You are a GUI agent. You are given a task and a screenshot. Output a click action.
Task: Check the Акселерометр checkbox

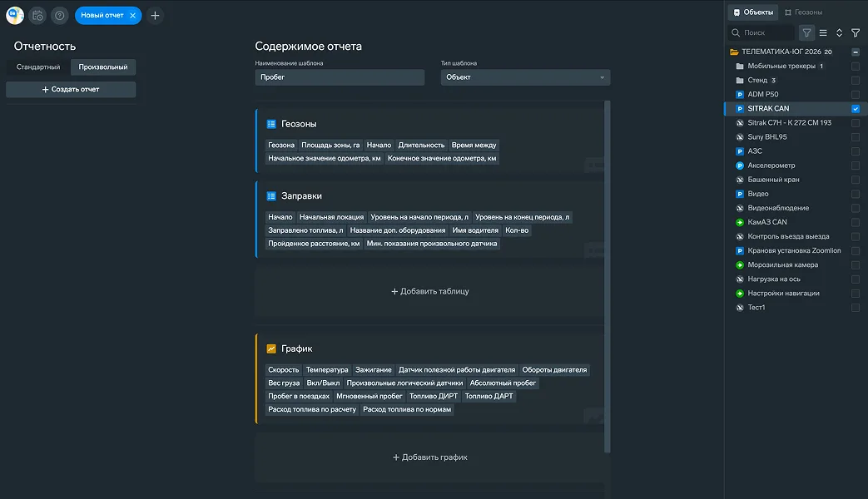(856, 166)
